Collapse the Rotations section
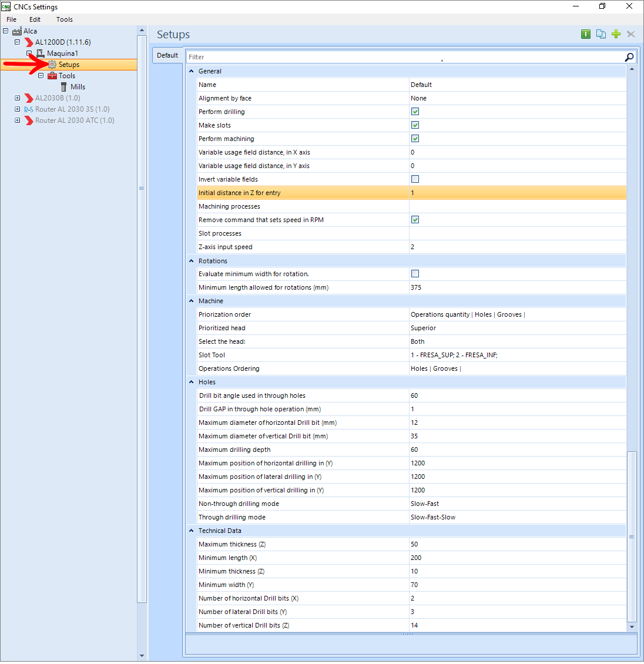The width and height of the screenshot is (644, 664). pyautogui.click(x=192, y=261)
